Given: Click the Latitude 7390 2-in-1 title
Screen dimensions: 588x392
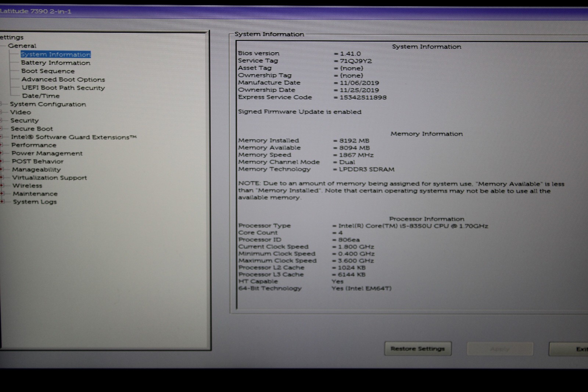Looking at the screenshot, I should (36, 11).
